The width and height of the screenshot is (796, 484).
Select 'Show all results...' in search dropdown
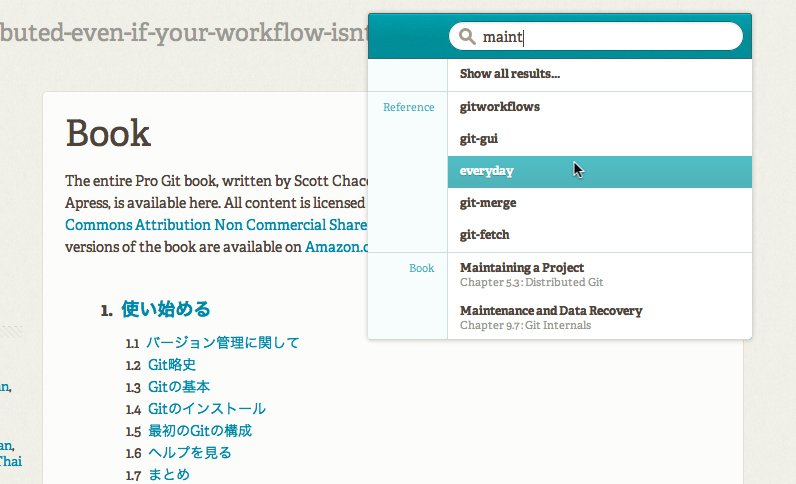click(509, 74)
